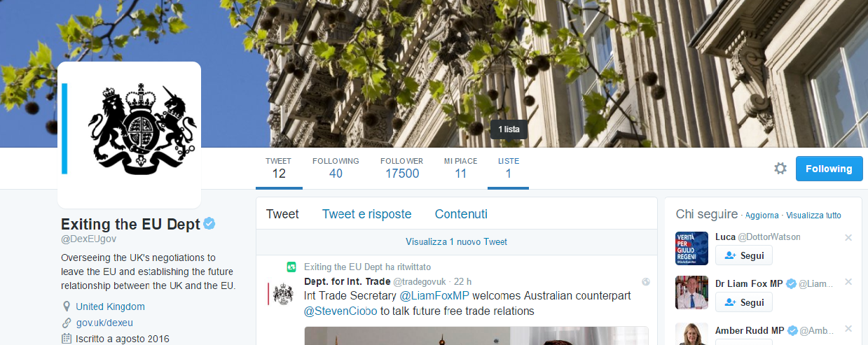Image resolution: width=868 pixels, height=345 pixels.
Task: Dismiss the Amber Rudd MP suggestion
Action: [x=848, y=328]
